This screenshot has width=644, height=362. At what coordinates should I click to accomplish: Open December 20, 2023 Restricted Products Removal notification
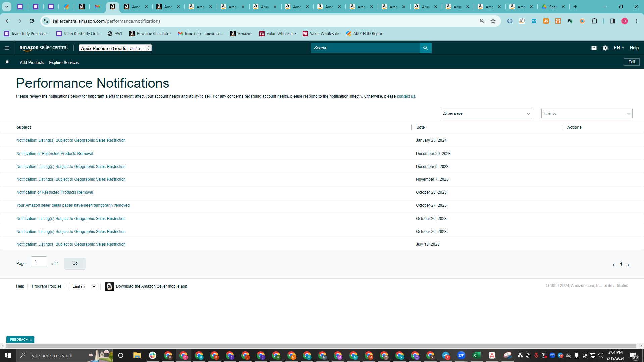55,154
